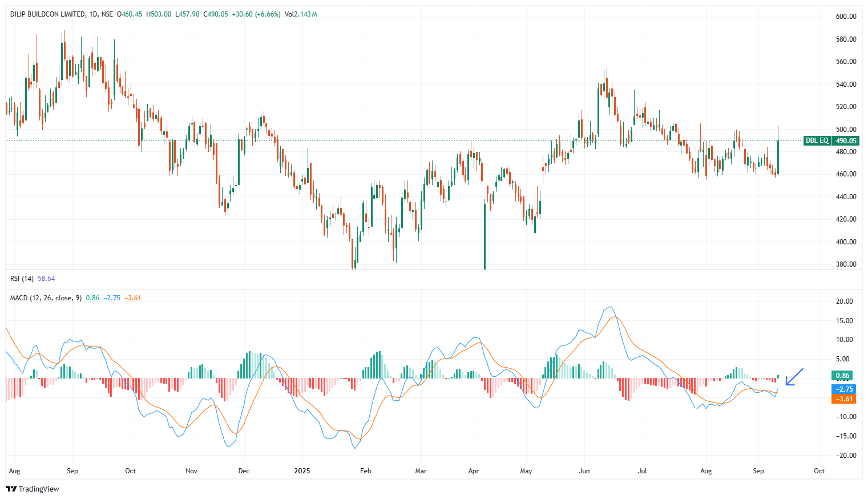Click the orange −3.61 signal scale tag

844,399
